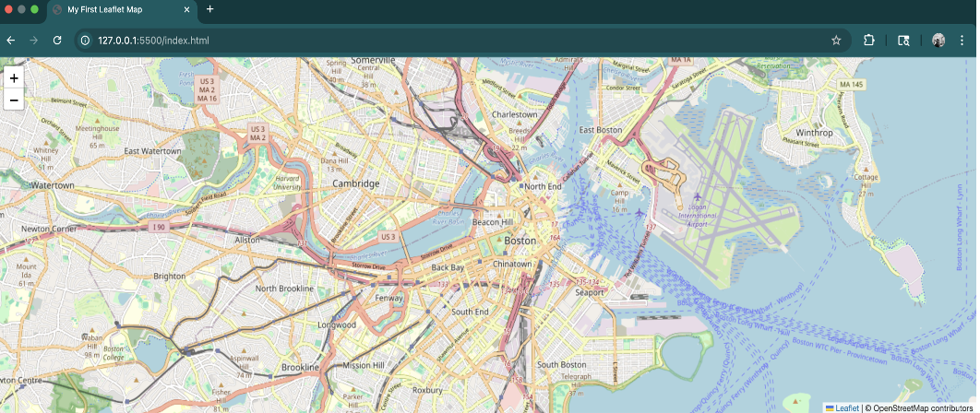Screen dimensions: 980x413
Task: Open the Chrome three-dot menu
Action: [962, 41]
